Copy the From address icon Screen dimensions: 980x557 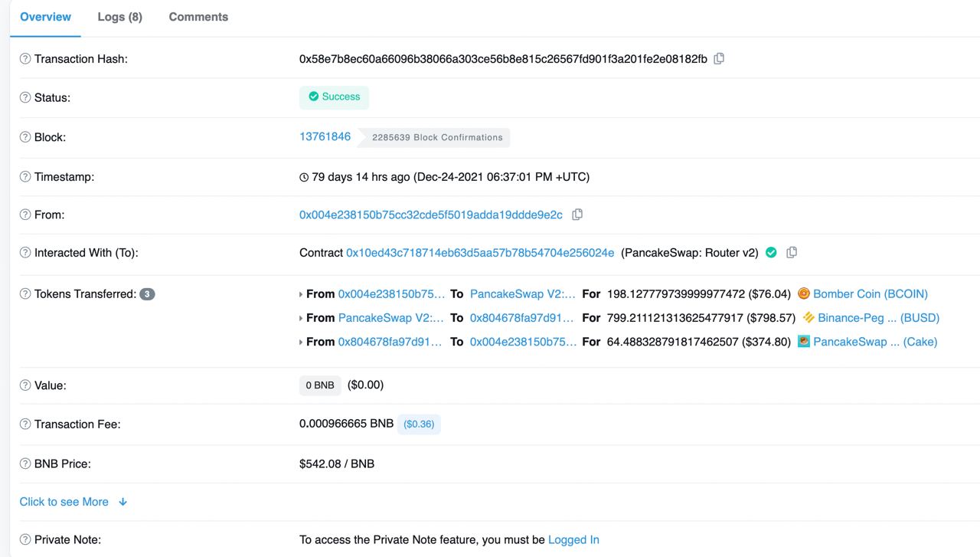(x=577, y=215)
